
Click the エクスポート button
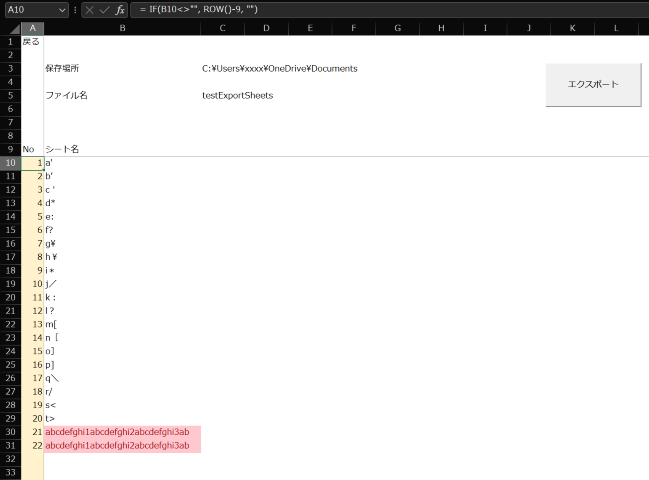[x=593, y=85]
